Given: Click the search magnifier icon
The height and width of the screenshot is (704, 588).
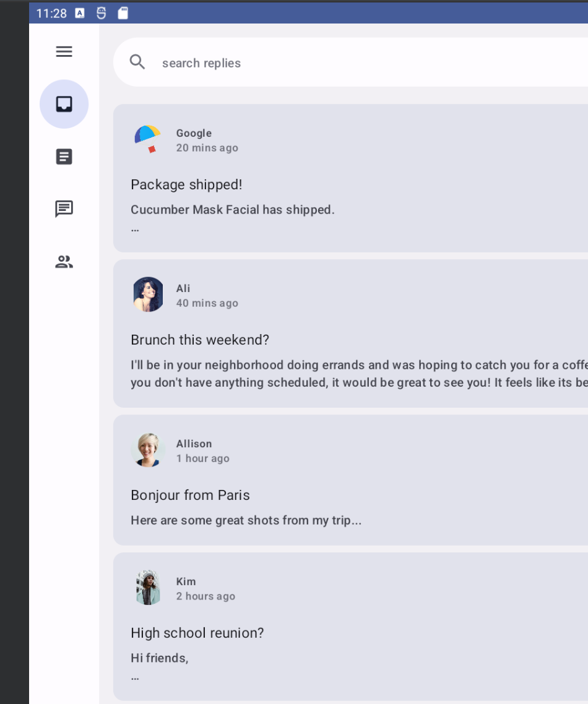Looking at the screenshot, I should pos(137,62).
